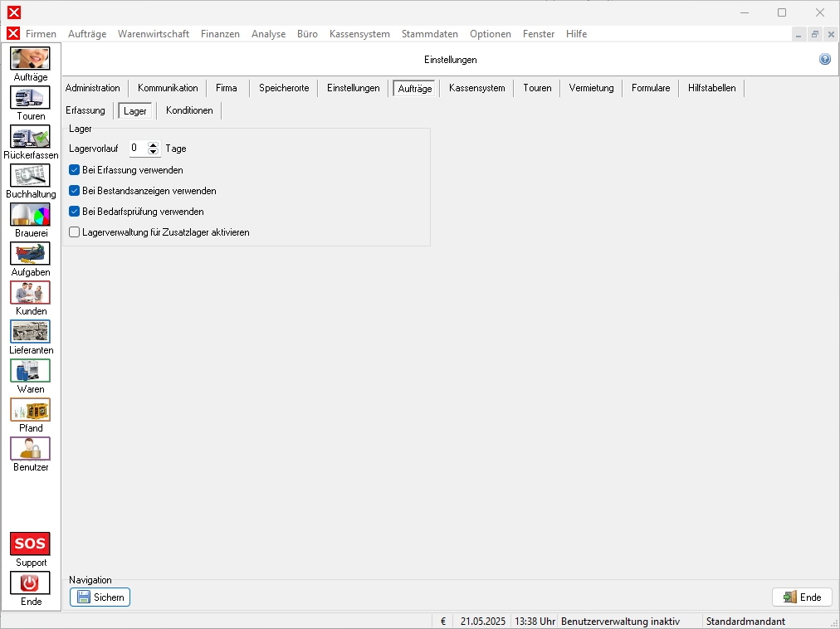Click into the Lagervorlauf value field
840x629 pixels.
click(x=137, y=149)
